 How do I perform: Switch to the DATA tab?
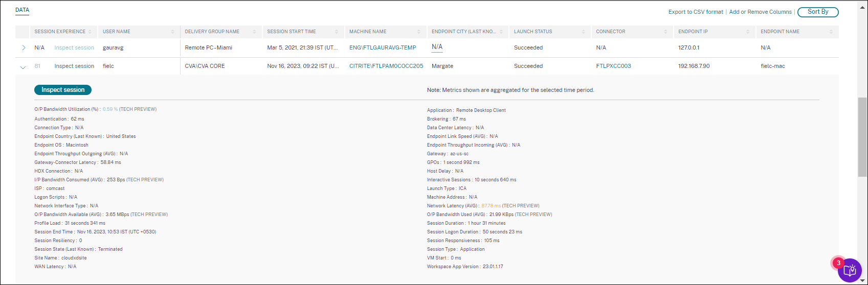(x=22, y=10)
